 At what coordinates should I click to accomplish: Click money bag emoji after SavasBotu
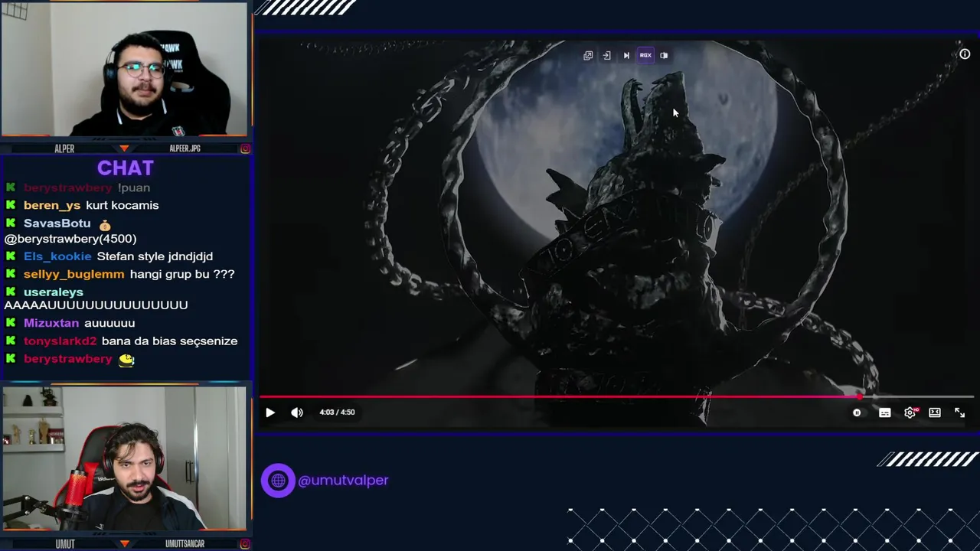pos(105,225)
